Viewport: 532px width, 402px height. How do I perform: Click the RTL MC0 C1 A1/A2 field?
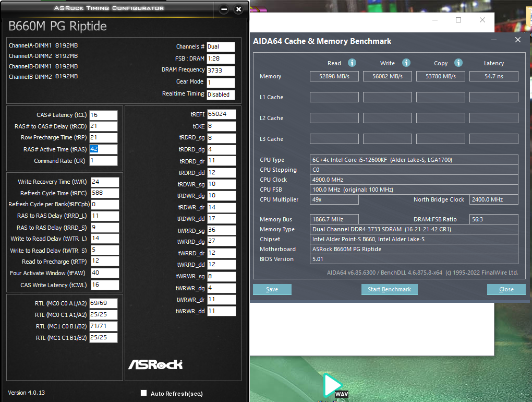(103, 315)
